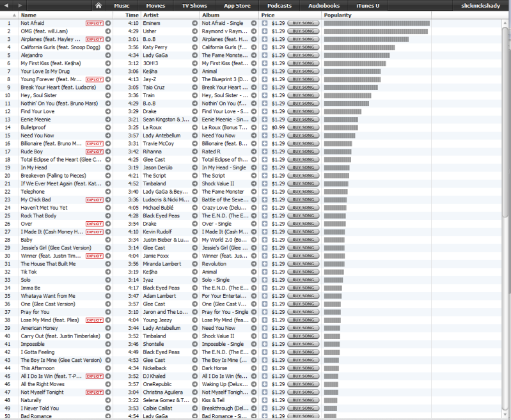Viewport: 511px width, 420px height.
Task: Open the song arrow link next to Not Afraid
Action: 108,23
